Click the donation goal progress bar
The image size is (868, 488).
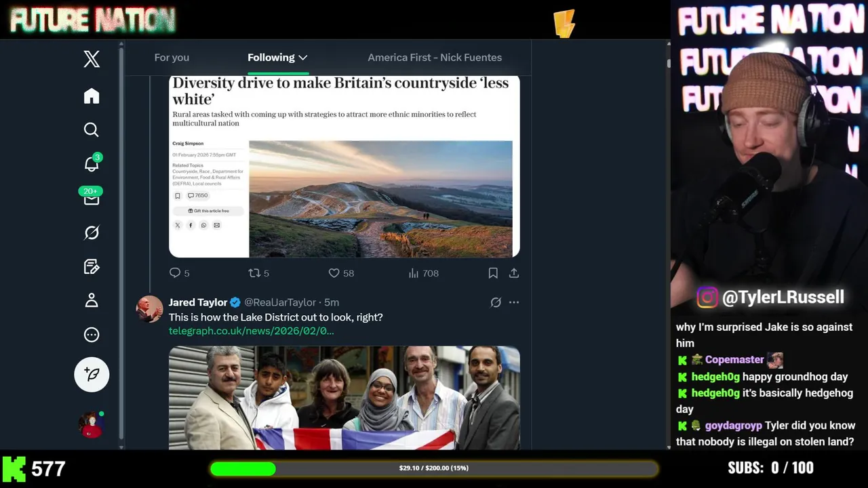(x=434, y=468)
